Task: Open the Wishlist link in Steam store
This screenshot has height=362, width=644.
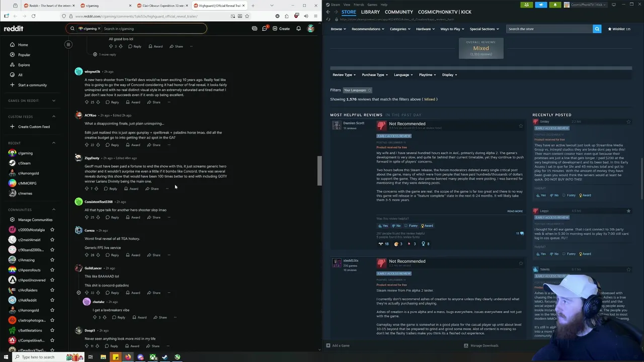Action: 619,29
